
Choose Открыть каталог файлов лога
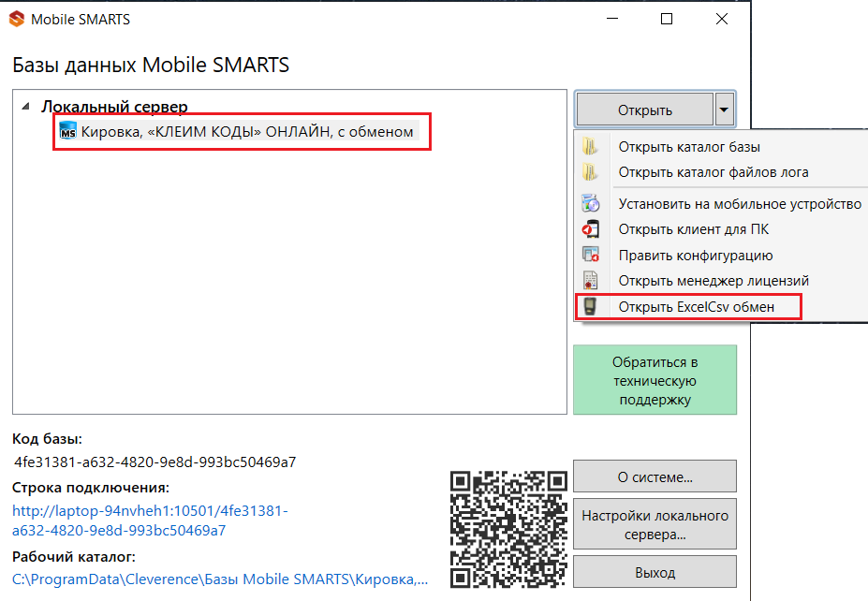[x=714, y=172]
